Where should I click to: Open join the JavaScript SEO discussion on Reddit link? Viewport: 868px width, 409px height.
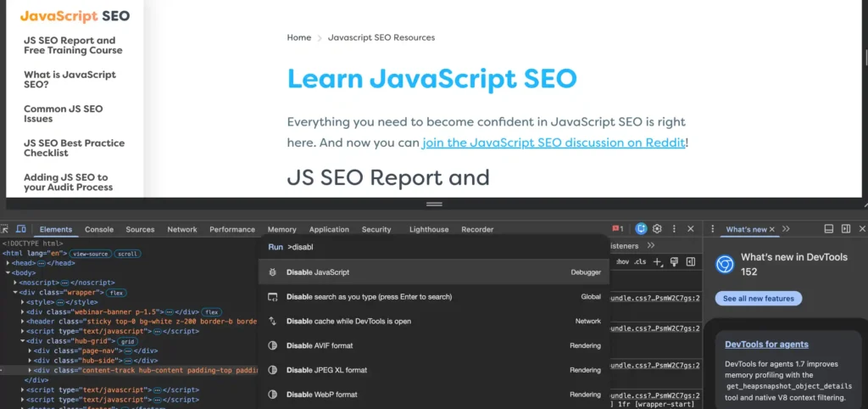point(554,143)
